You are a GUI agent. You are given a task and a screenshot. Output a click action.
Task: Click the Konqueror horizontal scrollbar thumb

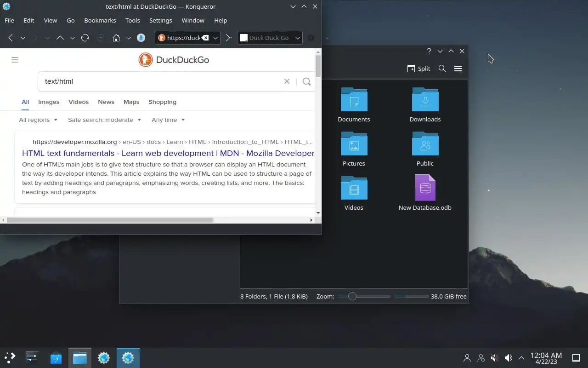click(x=110, y=220)
